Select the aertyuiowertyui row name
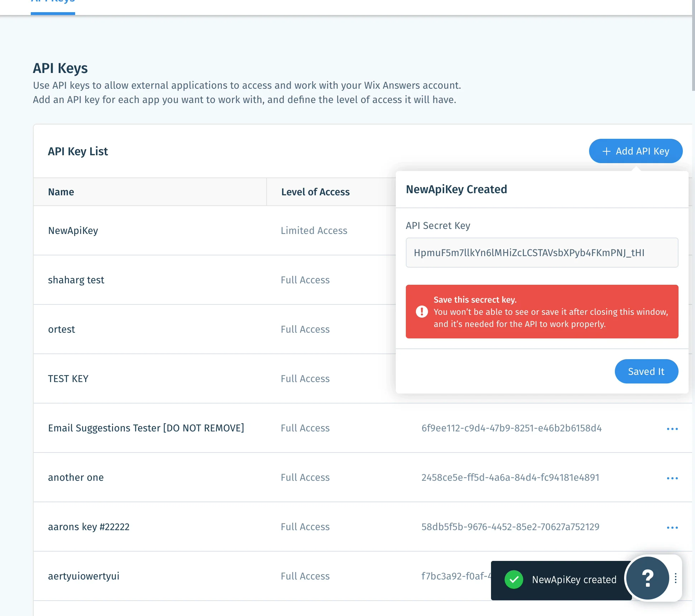This screenshot has width=695, height=616. click(84, 576)
